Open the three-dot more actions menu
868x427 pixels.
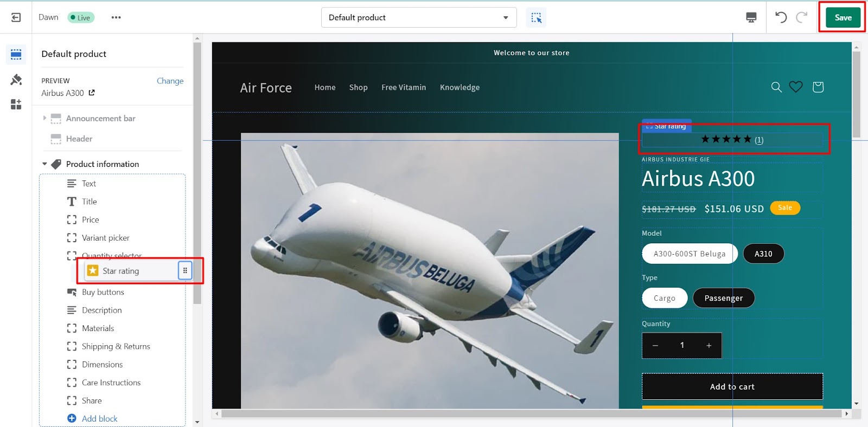116,17
